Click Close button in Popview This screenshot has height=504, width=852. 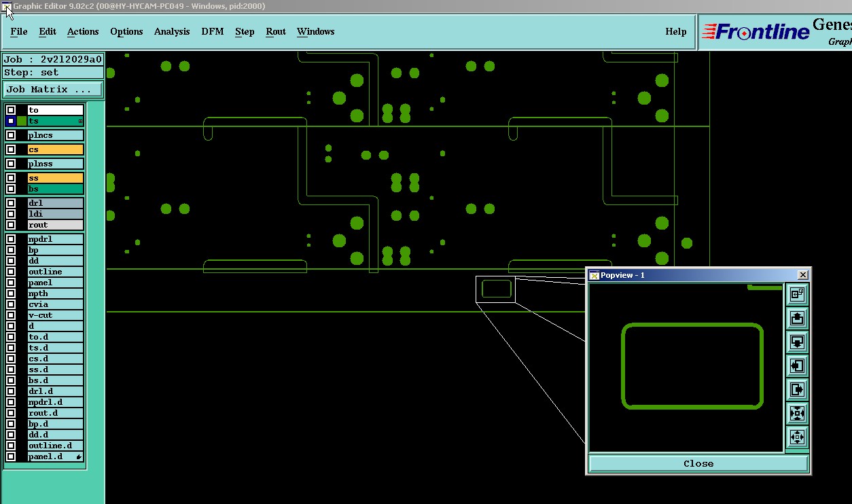point(698,463)
